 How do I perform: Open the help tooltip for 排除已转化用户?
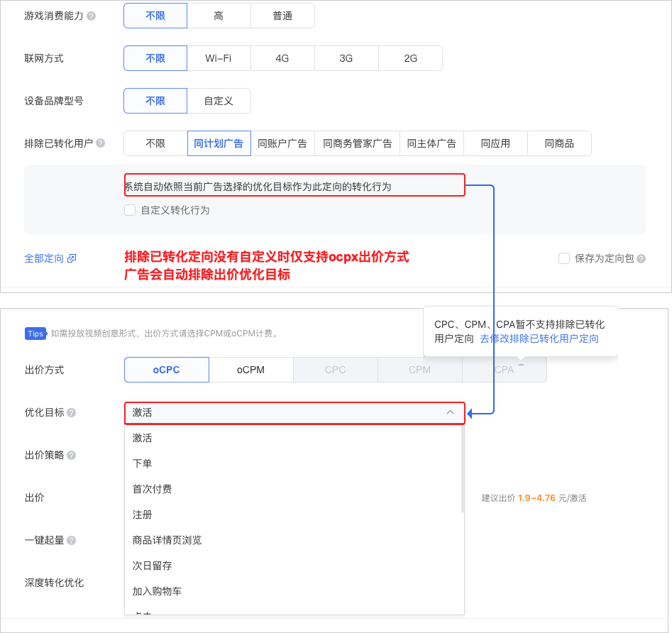101,143
